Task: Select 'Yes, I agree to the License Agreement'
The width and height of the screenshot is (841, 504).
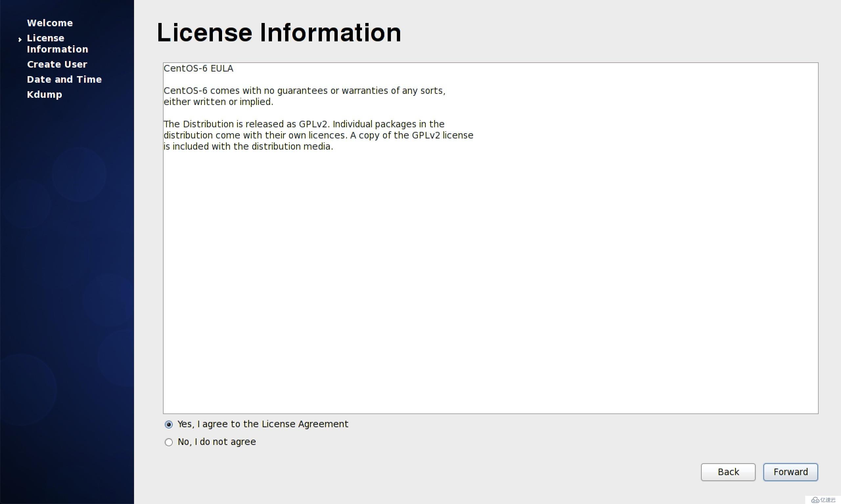Action: [x=168, y=424]
